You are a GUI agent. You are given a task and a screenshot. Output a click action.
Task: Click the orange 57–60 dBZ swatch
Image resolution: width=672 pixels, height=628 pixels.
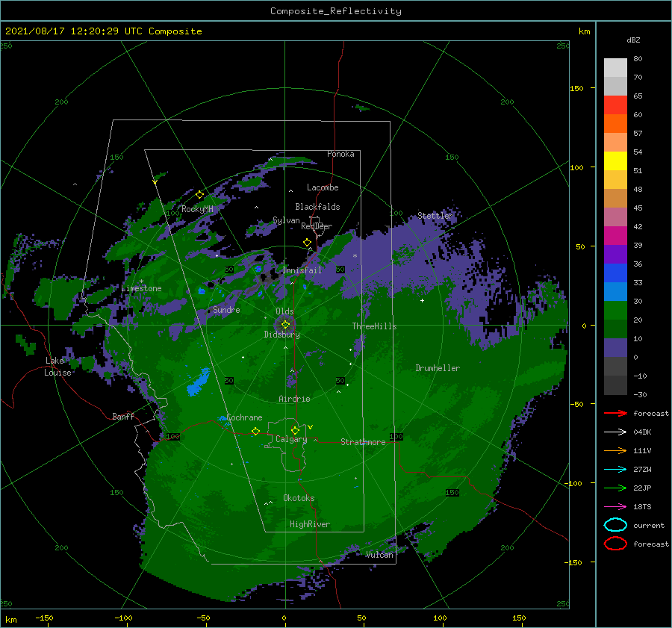(x=615, y=123)
